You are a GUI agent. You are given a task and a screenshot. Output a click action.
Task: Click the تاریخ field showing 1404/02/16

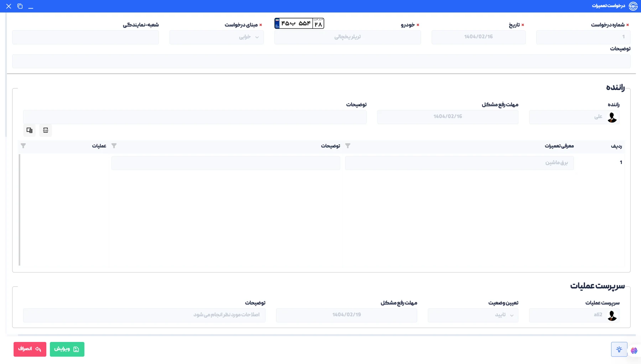click(478, 37)
